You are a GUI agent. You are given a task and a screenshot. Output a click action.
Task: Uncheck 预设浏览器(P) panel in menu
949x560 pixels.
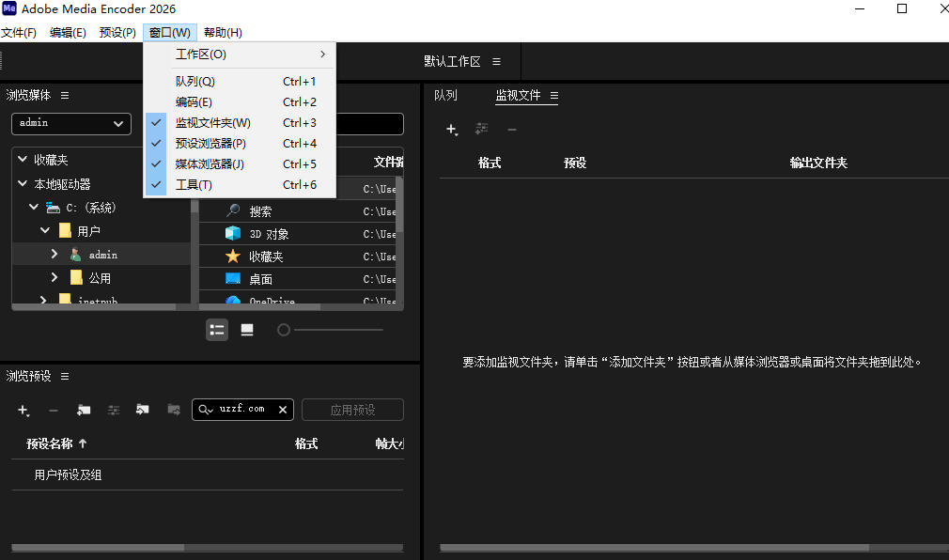[x=240, y=143]
